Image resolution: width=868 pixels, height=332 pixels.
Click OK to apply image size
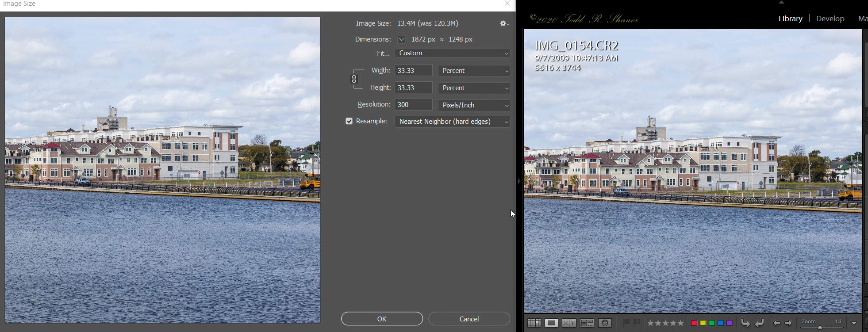382,319
